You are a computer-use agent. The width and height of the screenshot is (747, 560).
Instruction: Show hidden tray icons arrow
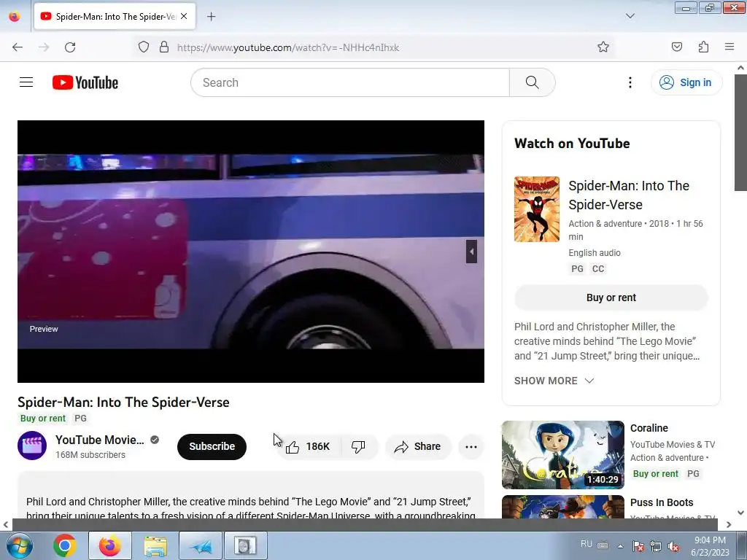pyautogui.click(x=620, y=546)
